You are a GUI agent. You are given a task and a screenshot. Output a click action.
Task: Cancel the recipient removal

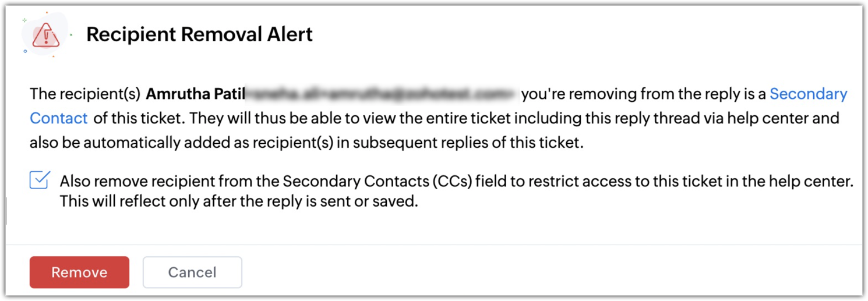pos(192,272)
